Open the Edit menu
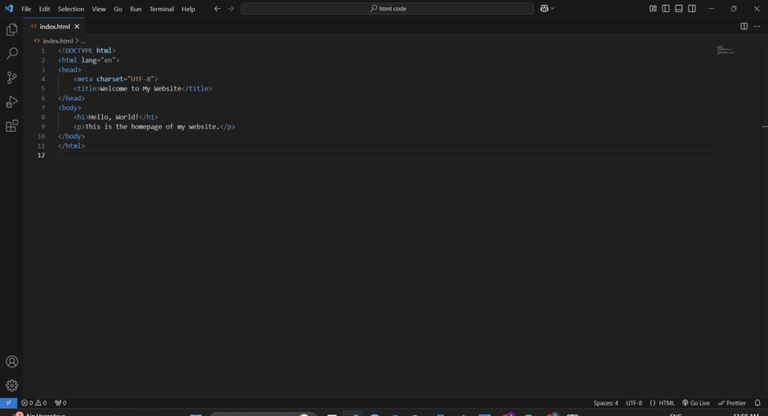 (x=45, y=9)
